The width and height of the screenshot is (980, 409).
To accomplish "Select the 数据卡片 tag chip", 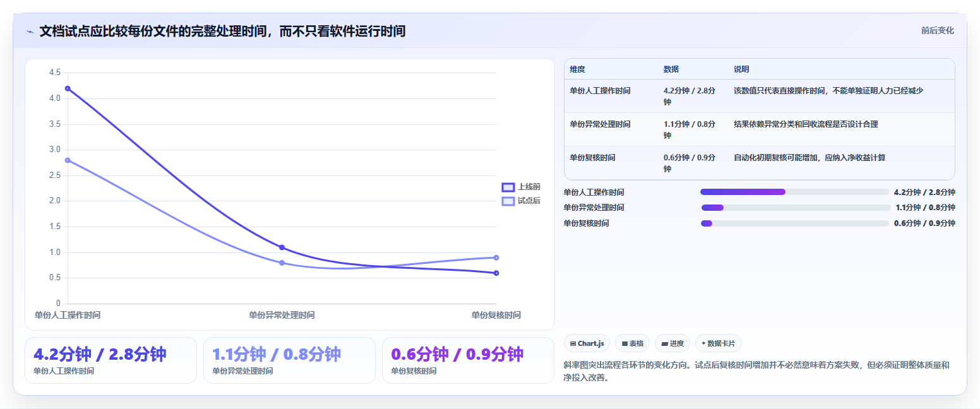I will click(x=718, y=343).
